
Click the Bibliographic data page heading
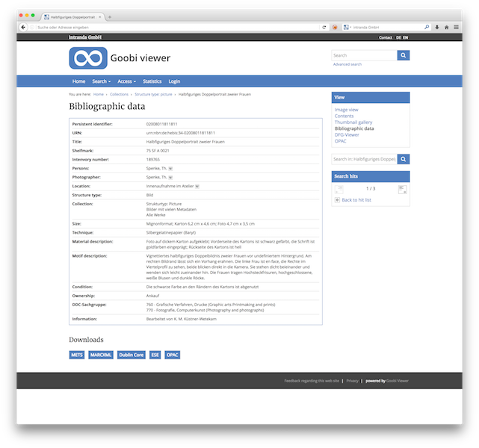(107, 107)
